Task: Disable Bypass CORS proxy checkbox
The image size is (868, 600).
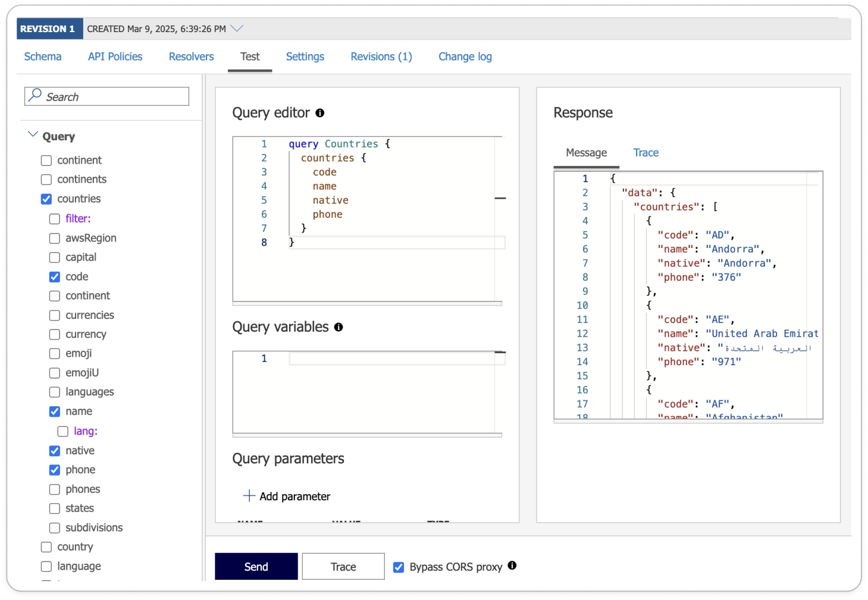Action: click(x=399, y=567)
